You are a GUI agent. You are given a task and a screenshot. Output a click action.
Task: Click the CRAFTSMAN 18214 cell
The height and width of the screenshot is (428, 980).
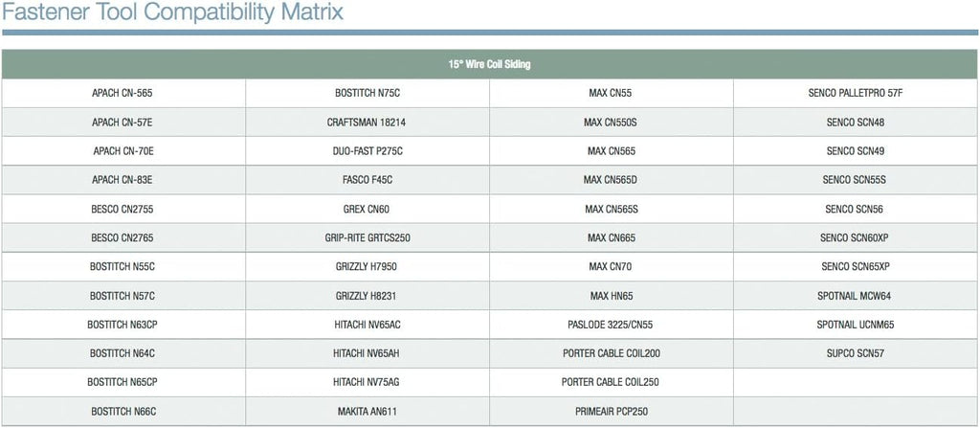[x=367, y=123]
